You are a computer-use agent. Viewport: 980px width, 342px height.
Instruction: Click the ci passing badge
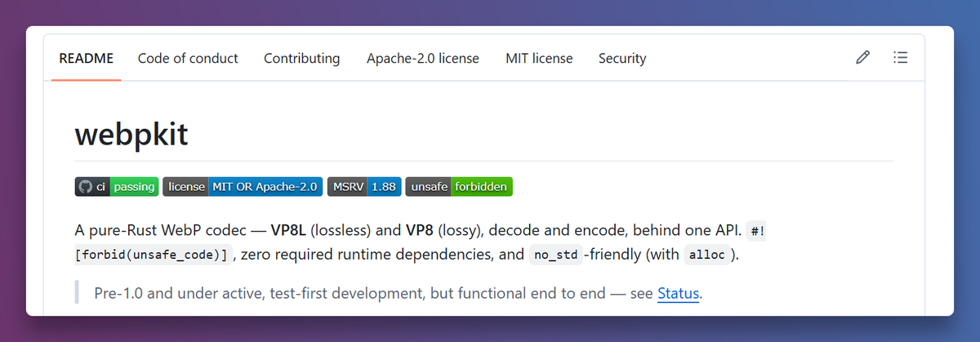(x=117, y=187)
